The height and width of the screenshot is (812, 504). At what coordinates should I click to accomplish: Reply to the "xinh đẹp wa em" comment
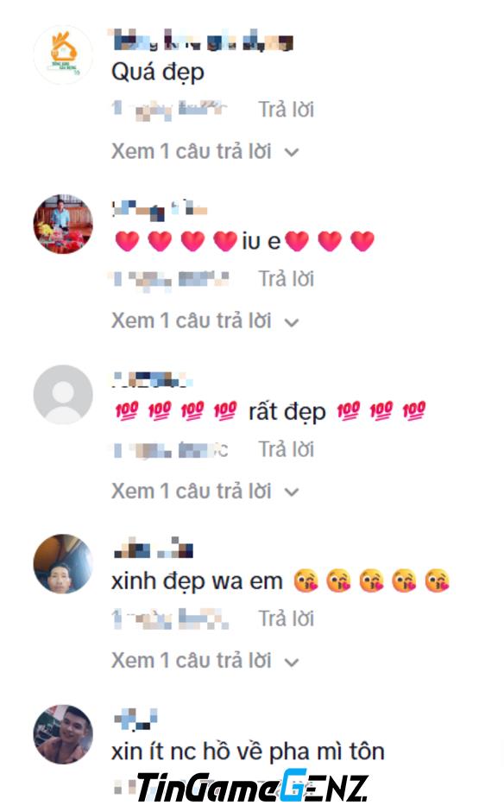pyautogui.click(x=287, y=619)
